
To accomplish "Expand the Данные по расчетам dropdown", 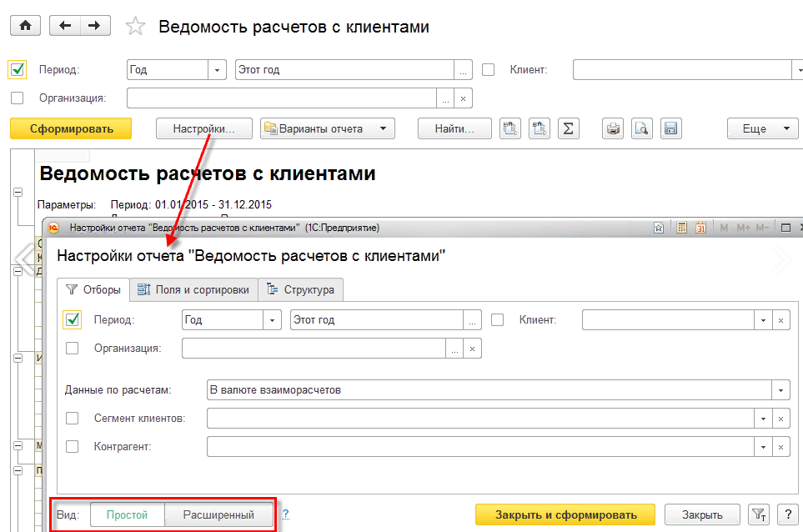I will pos(780,389).
